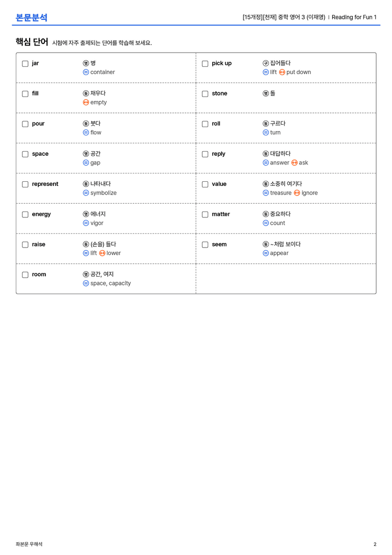The image size is (392, 555).
Task: Click the '본문분석' header title
Action: [32, 17]
